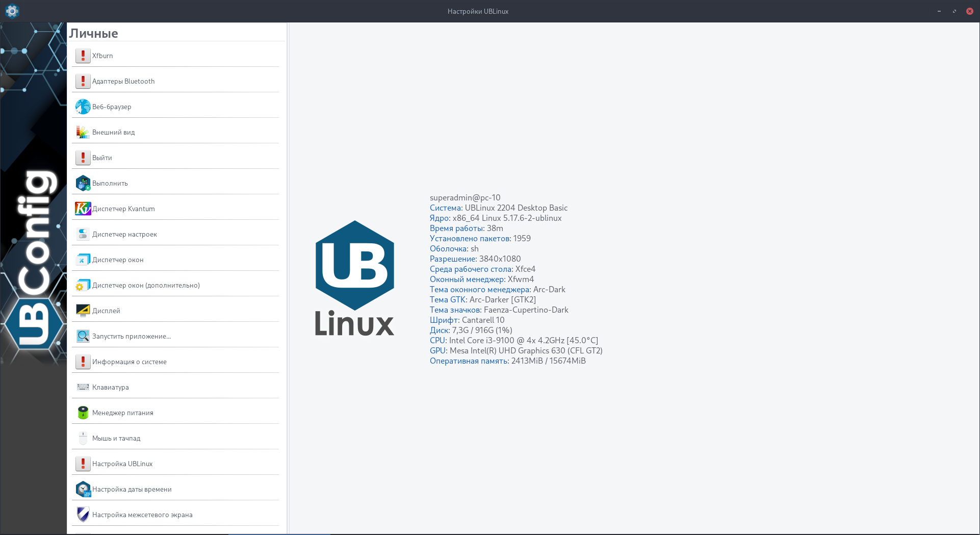
Task: Open Информация о системе item
Action: coord(130,362)
